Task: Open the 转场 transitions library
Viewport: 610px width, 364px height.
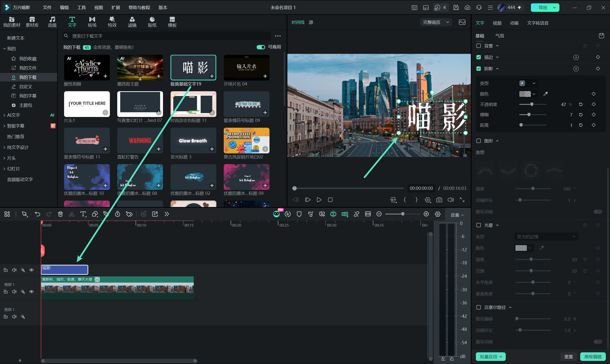Action: [x=92, y=22]
